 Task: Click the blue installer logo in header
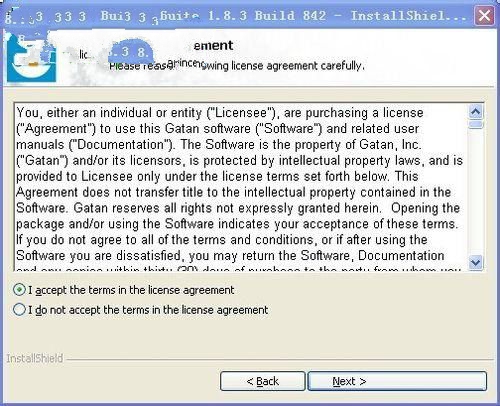(32, 57)
